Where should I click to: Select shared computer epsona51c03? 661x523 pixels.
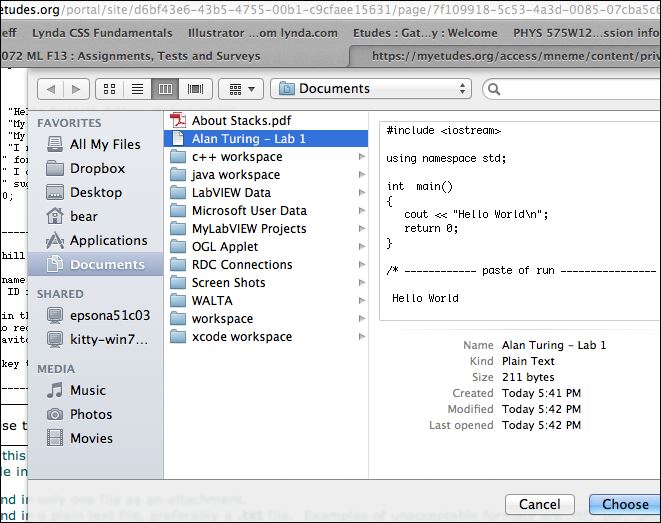point(96,315)
